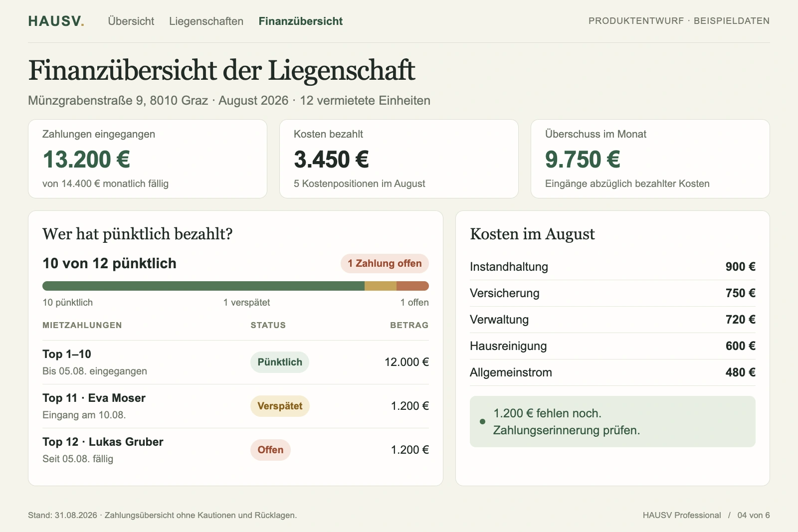Viewport: 798px width, 532px height.
Task: Click the 'Top 1–10' row title
Action: (x=67, y=354)
